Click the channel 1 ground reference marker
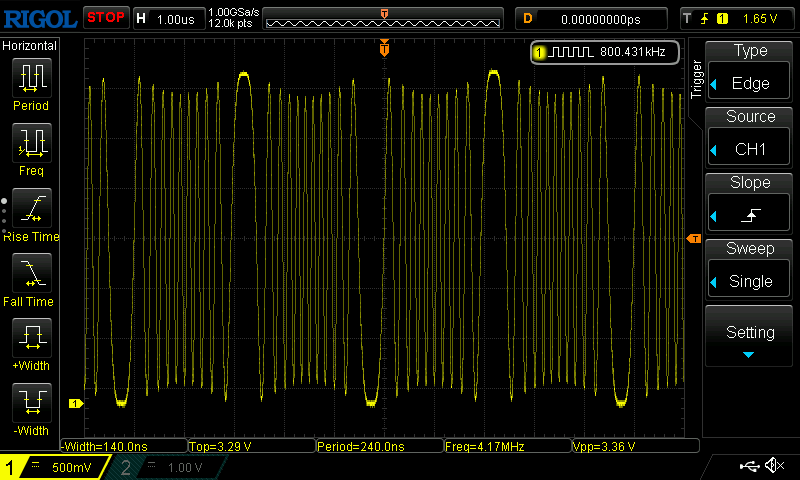 (76, 403)
